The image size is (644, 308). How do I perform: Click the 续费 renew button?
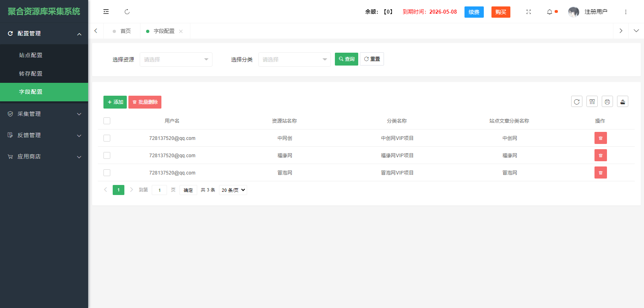474,12
